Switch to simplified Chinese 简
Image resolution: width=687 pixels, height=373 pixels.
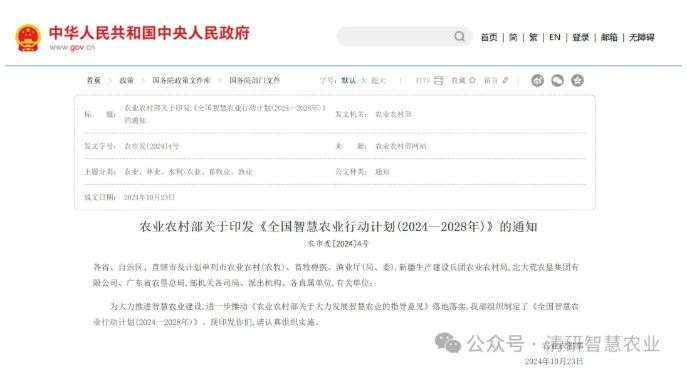point(513,37)
